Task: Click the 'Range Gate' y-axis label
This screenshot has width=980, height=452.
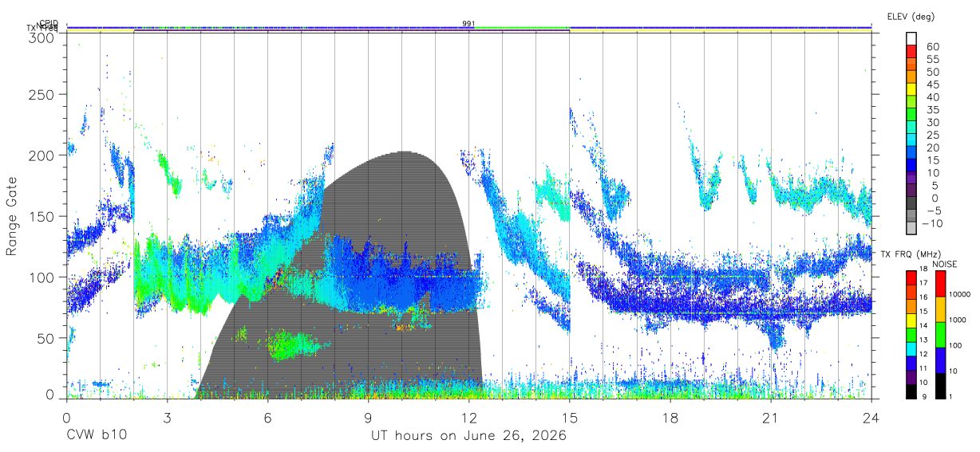Action: coord(12,216)
